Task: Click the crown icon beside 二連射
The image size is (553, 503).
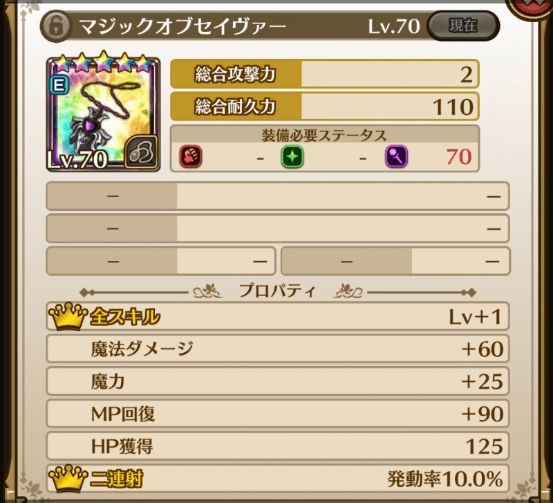Action: 68,478
